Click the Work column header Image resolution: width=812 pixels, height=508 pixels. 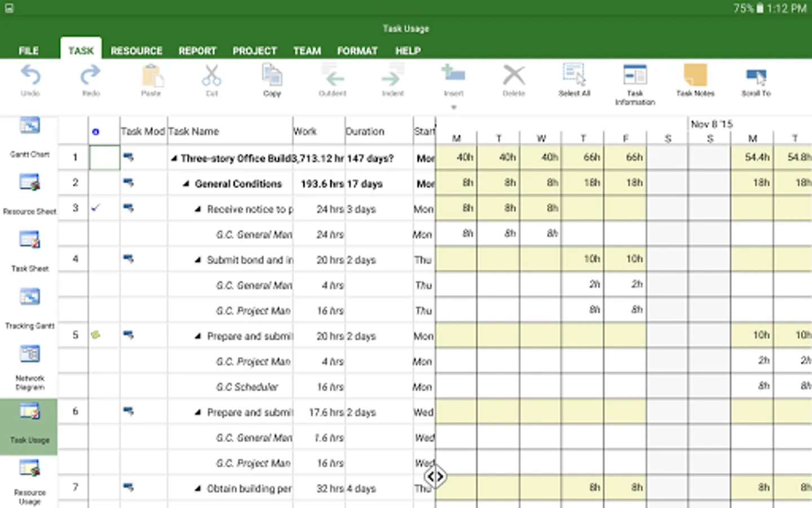coord(319,131)
